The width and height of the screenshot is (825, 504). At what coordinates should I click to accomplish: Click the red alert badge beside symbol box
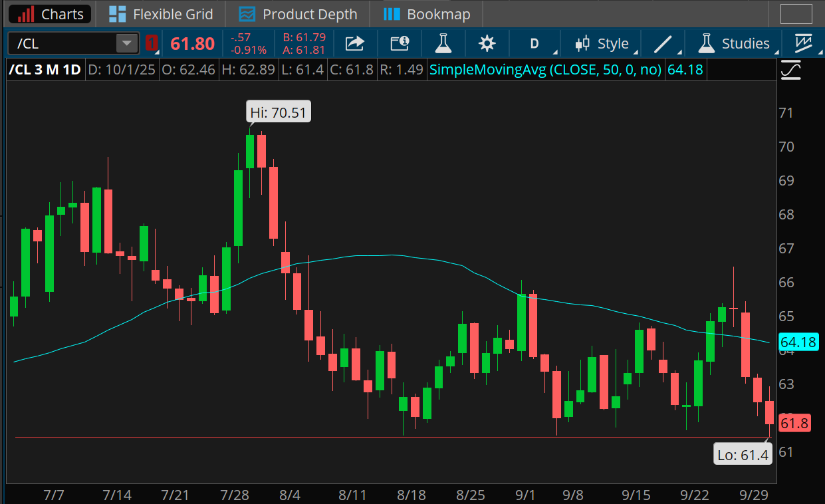pos(152,44)
